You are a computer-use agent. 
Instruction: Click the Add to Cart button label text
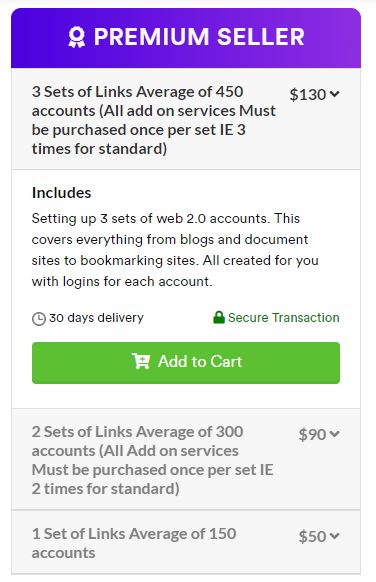pos(200,362)
